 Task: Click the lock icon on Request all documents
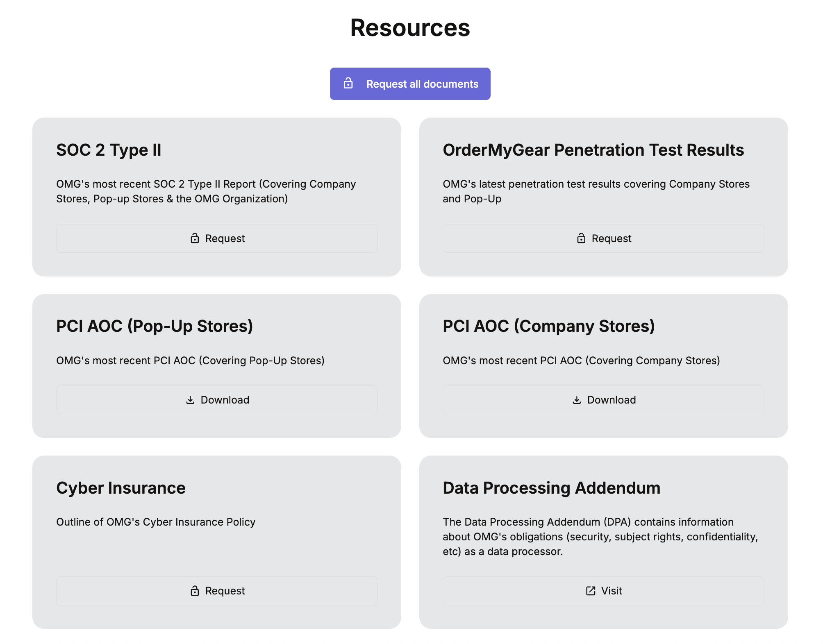click(348, 84)
